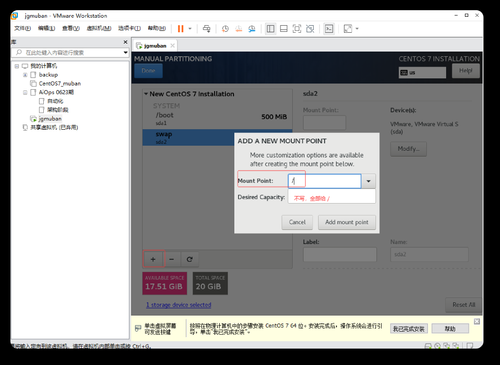Click the sda2 Mount Point field

pyautogui.click(x=324, y=122)
